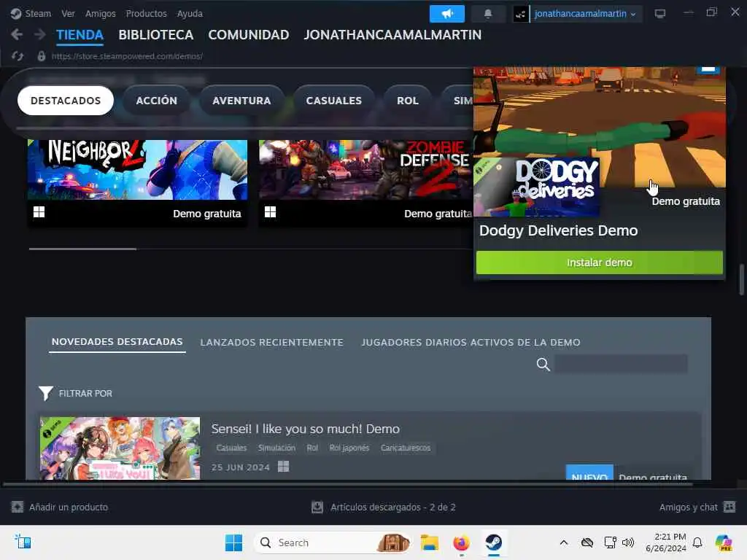Image resolution: width=747 pixels, height=560 pixels.
Task: Open the Amigos menu
Action: pos(101,13)
